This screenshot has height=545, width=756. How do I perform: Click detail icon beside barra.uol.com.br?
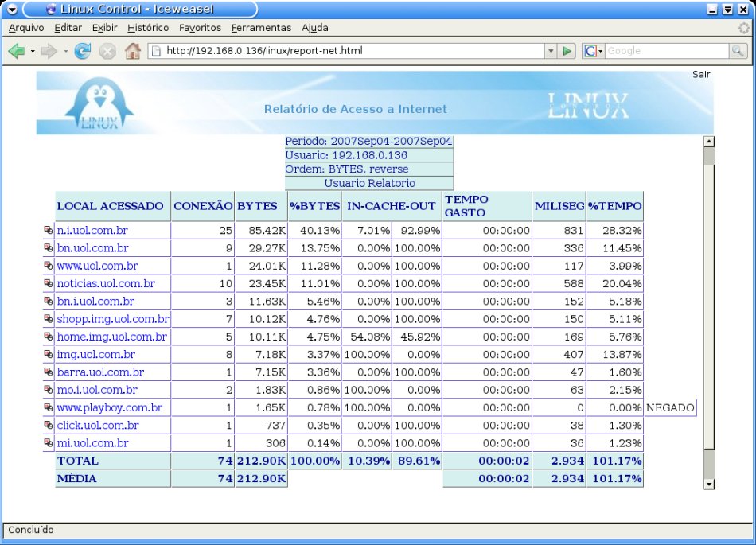click(x=49, y=372)
